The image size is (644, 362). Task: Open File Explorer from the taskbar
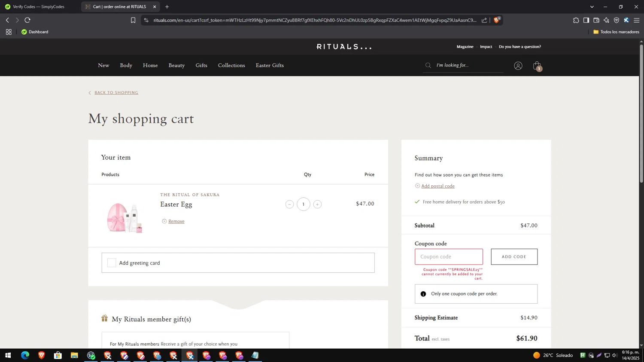(74, 355)
